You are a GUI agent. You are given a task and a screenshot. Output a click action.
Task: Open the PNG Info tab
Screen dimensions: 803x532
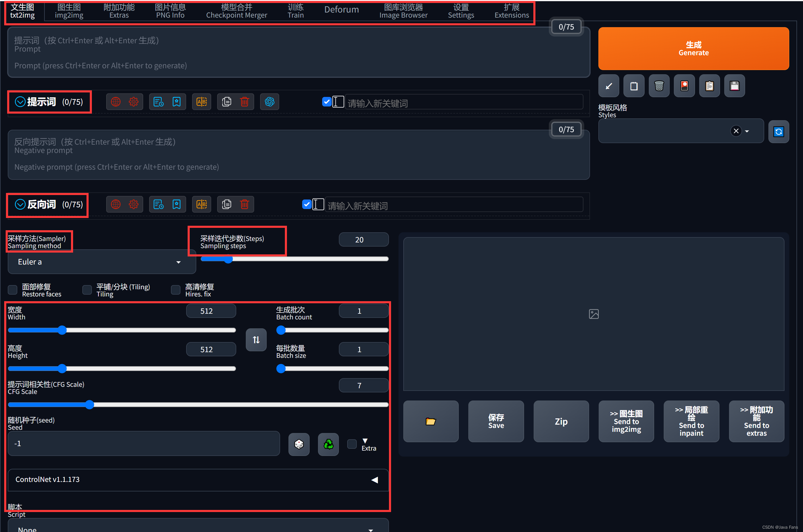coord(170,11)
